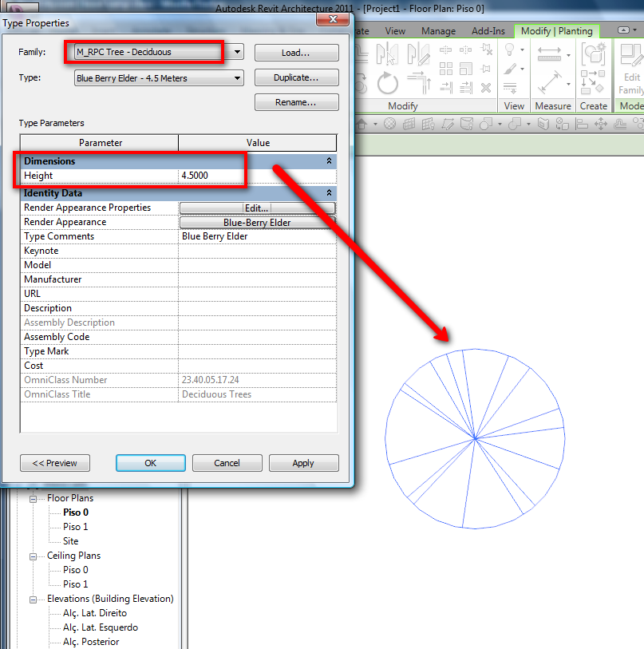Viewport: 644px width, 649px height.
Task: Click the Delete X icon in Modify panel
Action: point(486,88)
